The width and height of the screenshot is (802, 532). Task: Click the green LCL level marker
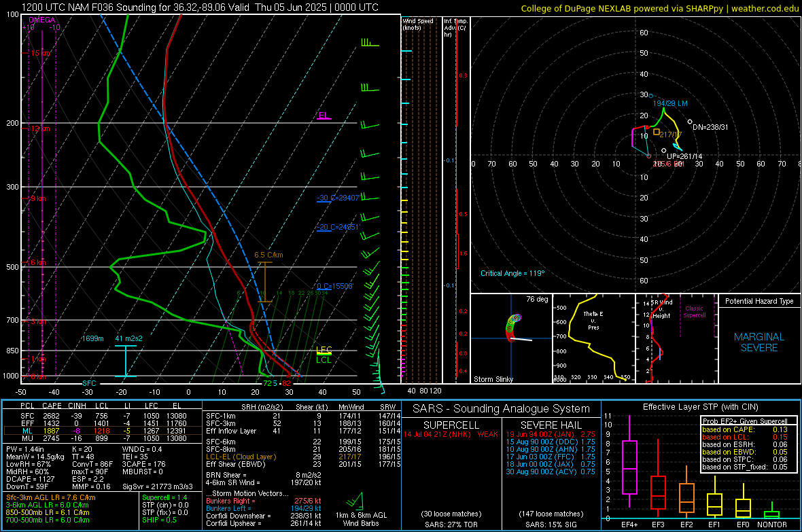324,359
